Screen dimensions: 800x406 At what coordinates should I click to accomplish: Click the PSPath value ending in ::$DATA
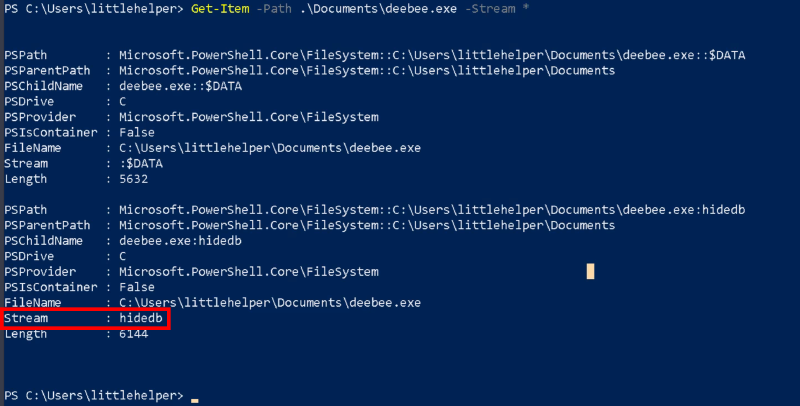[432, 56]
